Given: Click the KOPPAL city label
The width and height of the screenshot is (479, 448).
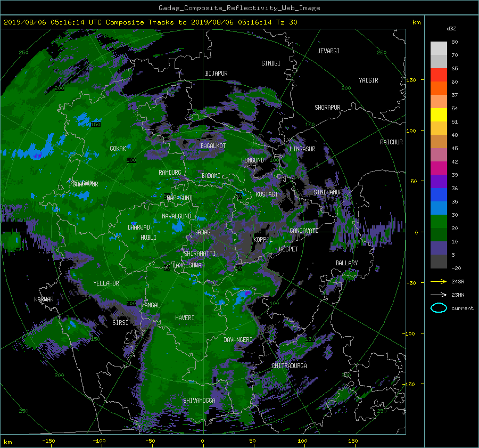Looking at the screenshot, I should [x=263, y=239].
